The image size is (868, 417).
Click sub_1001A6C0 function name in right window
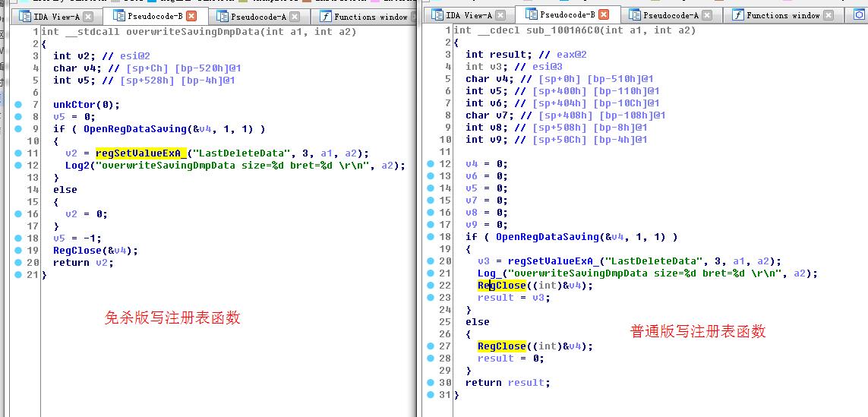(561, 30)
